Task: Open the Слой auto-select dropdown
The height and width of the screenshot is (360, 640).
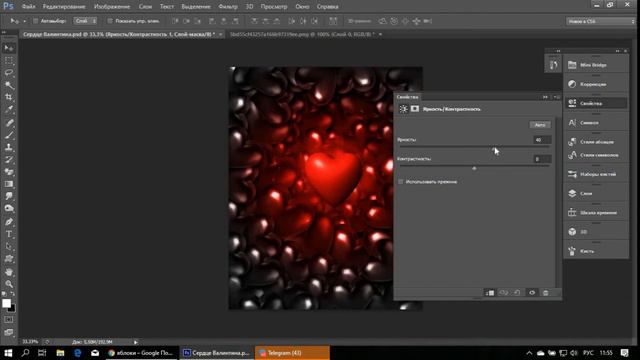Action: click(85, 21)
